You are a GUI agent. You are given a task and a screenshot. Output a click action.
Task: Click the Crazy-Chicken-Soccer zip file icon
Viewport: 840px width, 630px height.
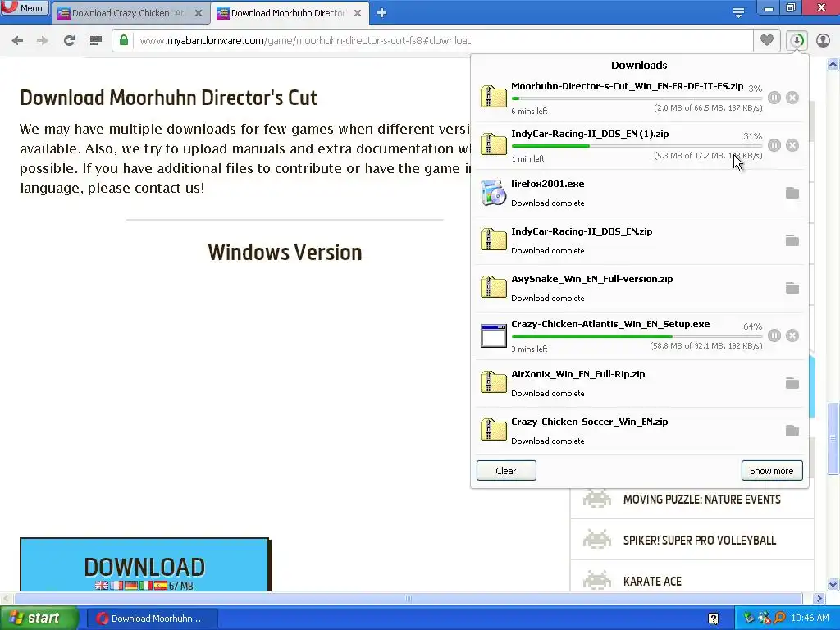click(493, 430)
